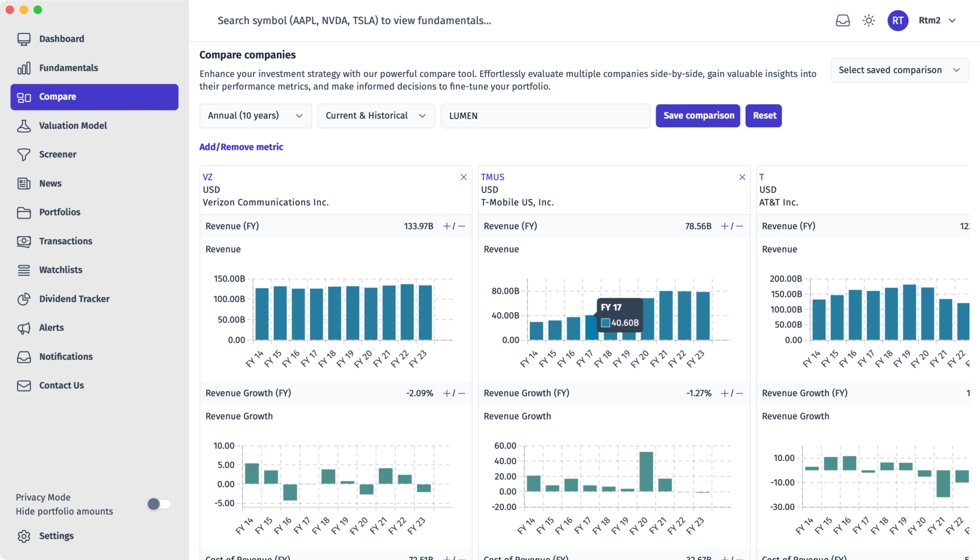Click the FY 20 bar in TMUS Revenue Growth chart

pos(646,472)
